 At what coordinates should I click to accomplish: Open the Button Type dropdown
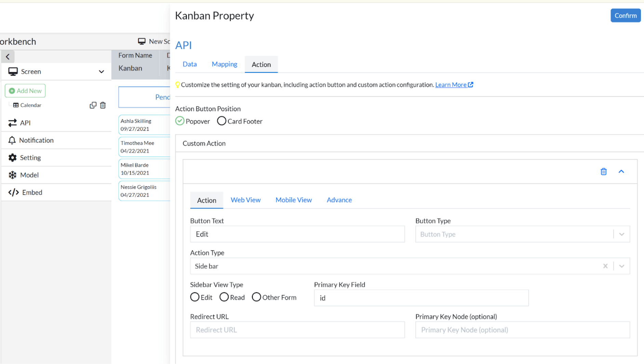pyautogui.click(x=621, y=234)
